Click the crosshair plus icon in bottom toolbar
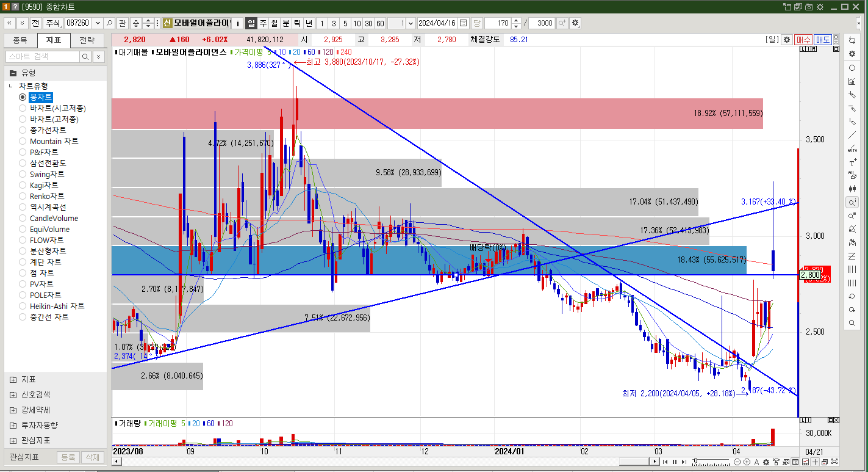 (815, 462)
